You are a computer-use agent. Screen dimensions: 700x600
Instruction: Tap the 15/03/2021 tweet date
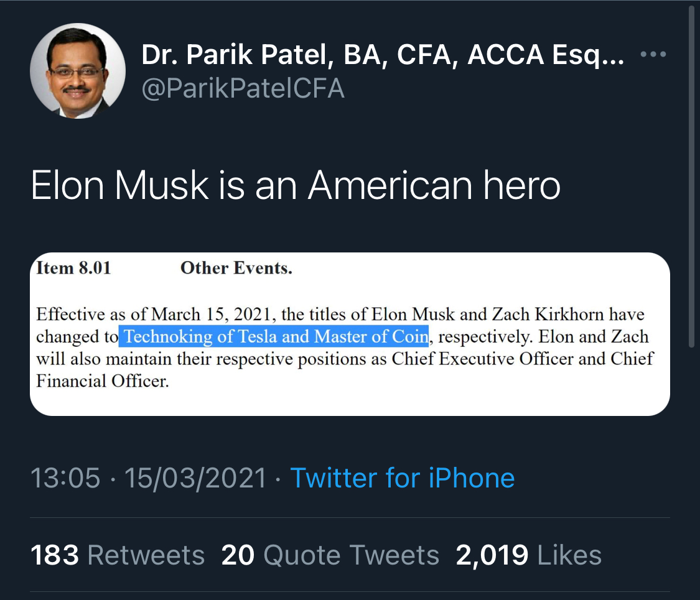pyautogui.click(x=195, y=478)
